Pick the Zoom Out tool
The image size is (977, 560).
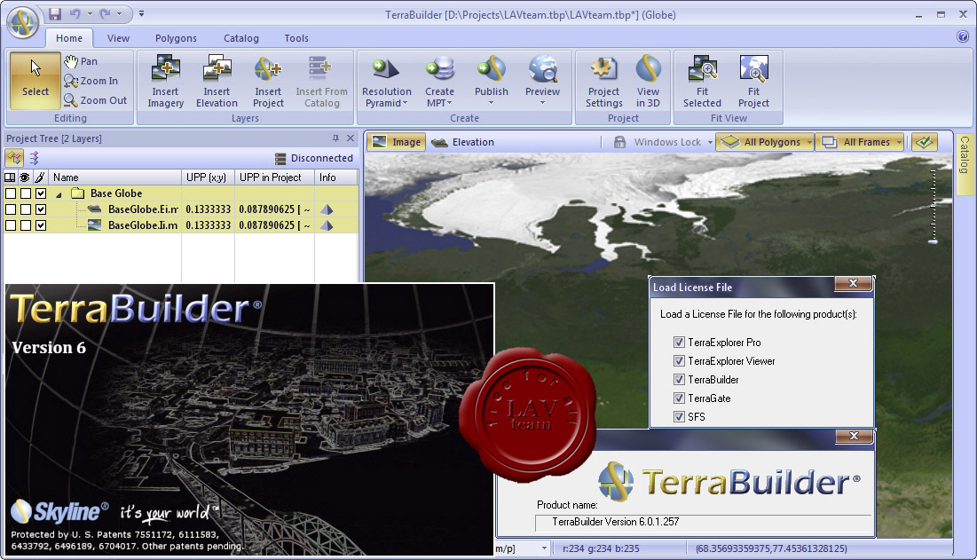(95, 99)
